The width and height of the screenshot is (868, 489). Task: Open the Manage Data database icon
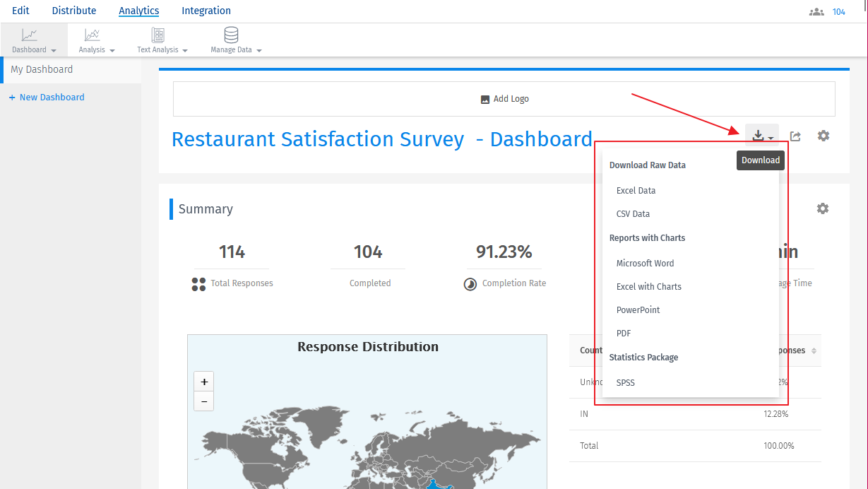pos(231,35)
